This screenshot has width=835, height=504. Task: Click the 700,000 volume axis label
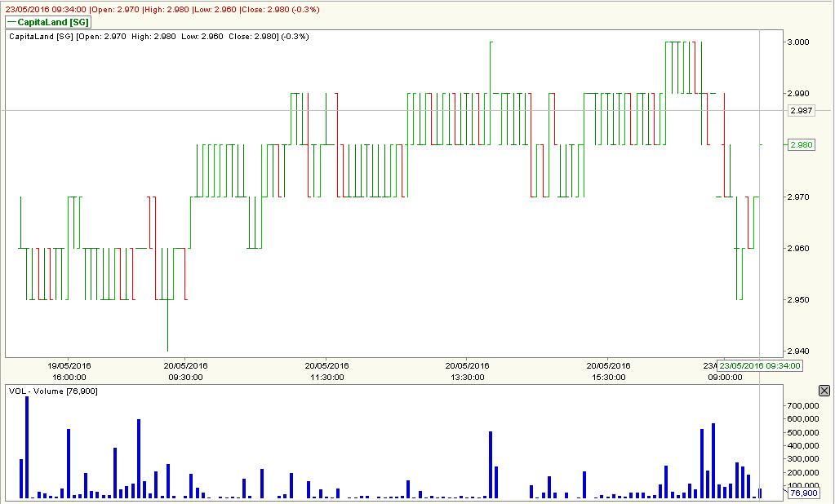[802, 405]
